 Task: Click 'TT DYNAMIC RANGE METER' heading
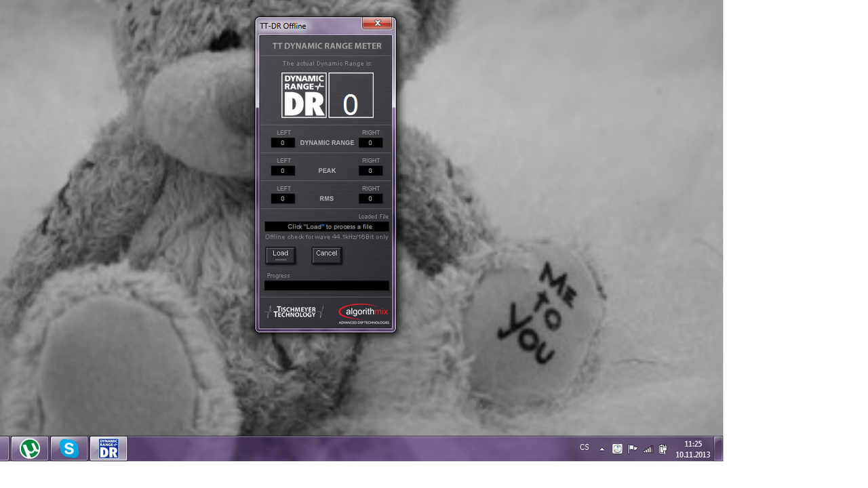coord(327,46)
